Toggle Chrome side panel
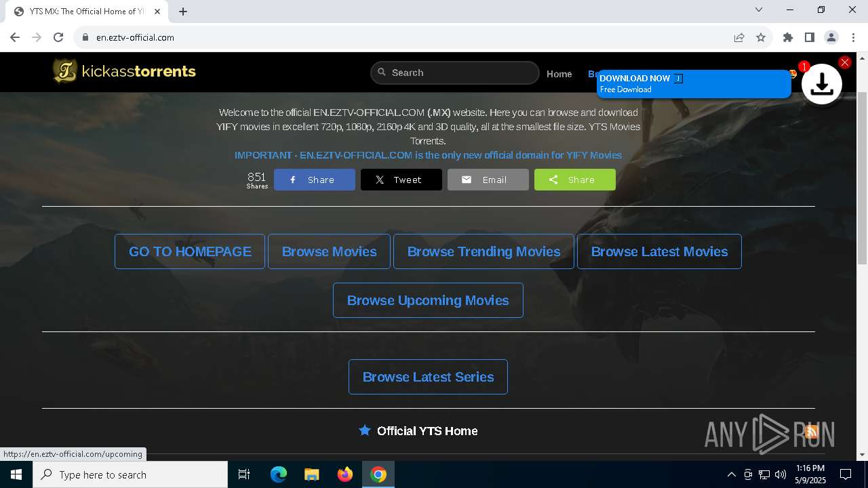 point(810,37)
